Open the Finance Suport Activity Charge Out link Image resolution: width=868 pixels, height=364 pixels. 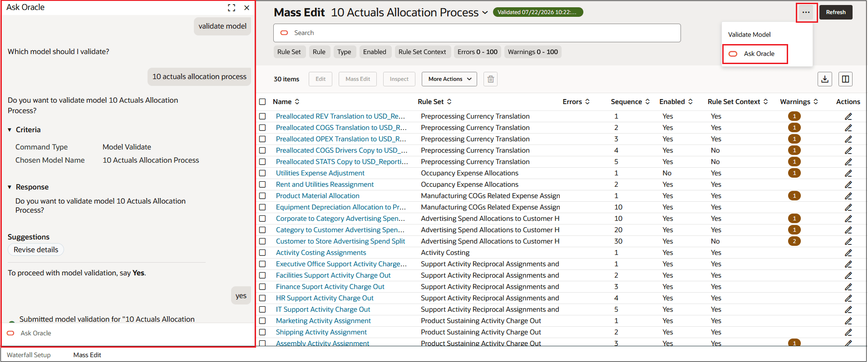click(x=330, y=287)
